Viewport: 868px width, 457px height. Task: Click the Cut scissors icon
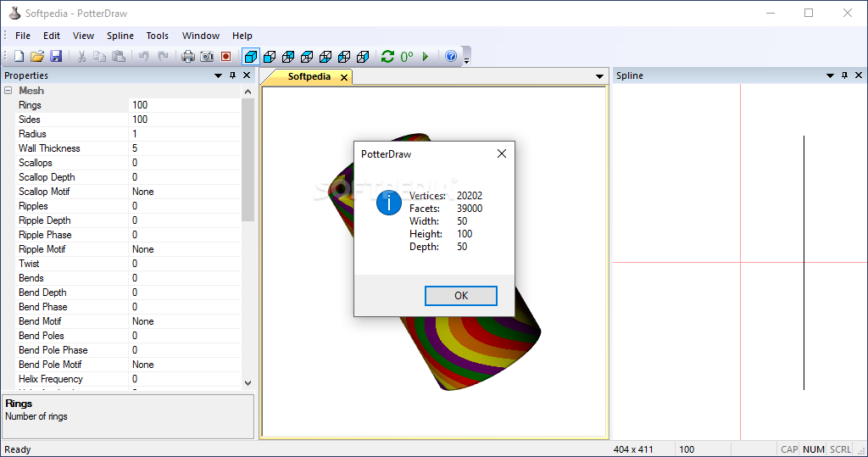(81, 56)
